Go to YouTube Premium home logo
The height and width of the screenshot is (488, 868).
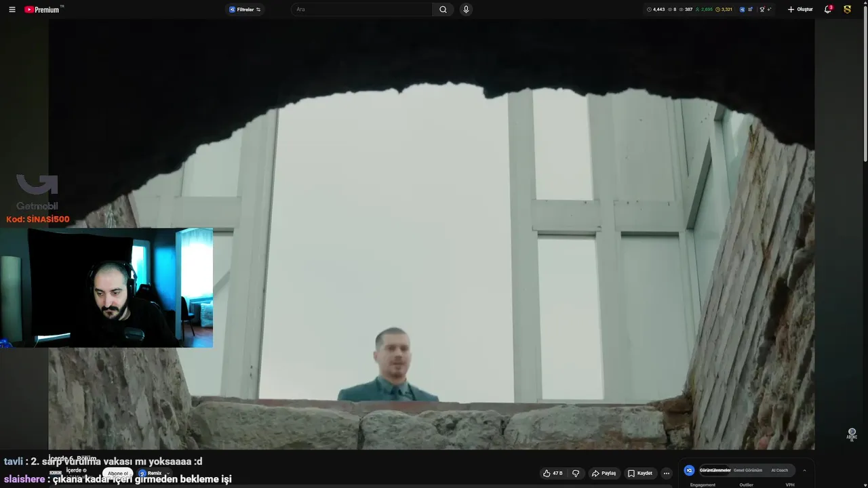click(x=42, y=9)
